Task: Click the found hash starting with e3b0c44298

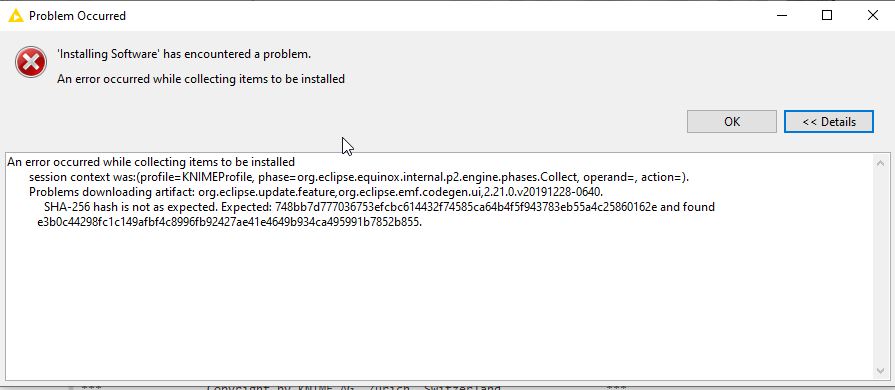Action: (229, 222)
